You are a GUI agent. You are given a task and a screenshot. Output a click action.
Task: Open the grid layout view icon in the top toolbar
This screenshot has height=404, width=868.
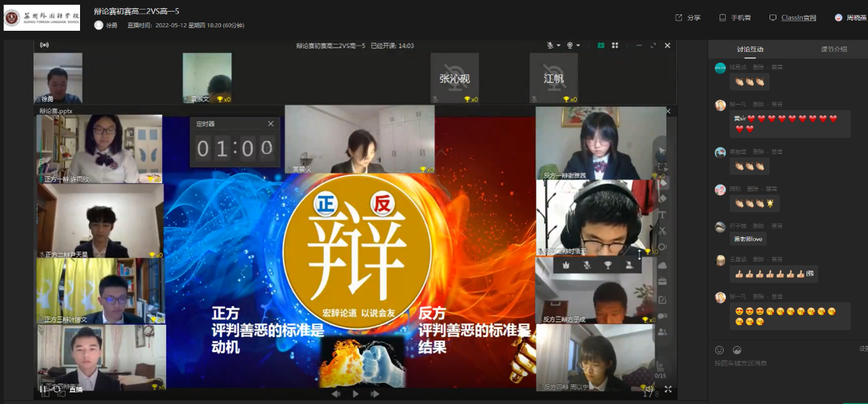[616, 45]
